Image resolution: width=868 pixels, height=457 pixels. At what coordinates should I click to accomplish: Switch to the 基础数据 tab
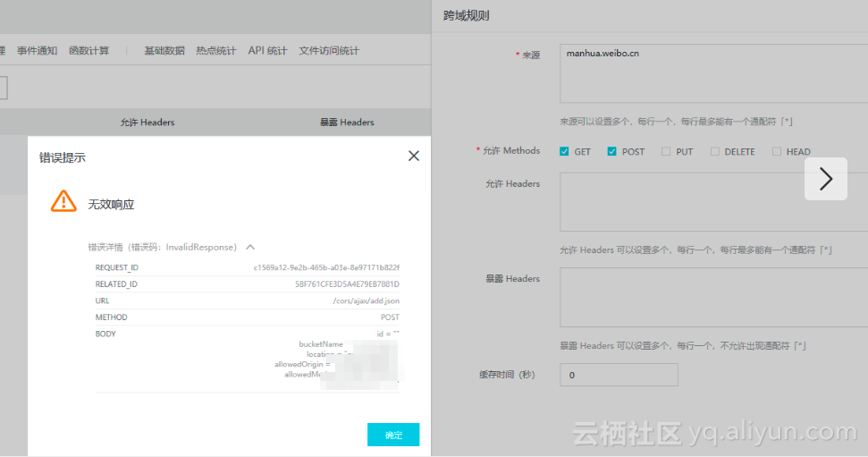tap(164, 51)
